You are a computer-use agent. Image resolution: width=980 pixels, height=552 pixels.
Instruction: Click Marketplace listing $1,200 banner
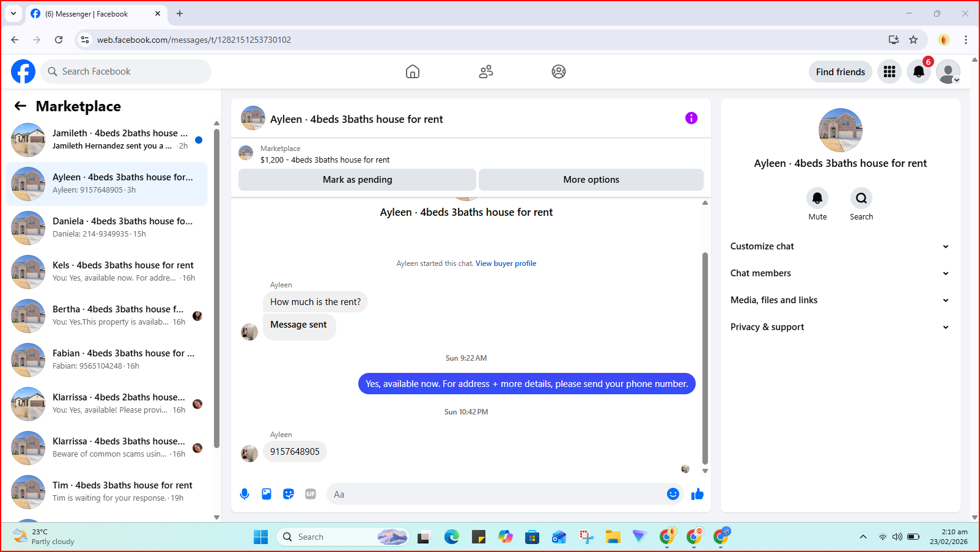(x=471, y=153)
